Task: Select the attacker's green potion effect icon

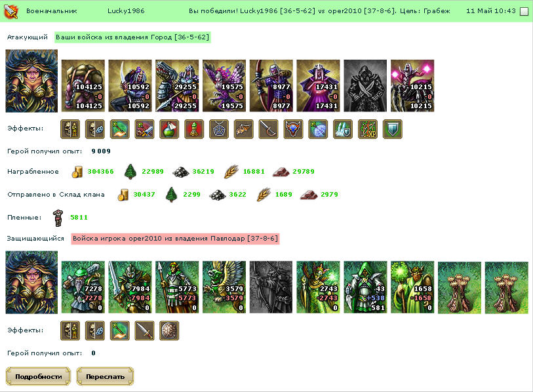Action: tap(169, 129)
